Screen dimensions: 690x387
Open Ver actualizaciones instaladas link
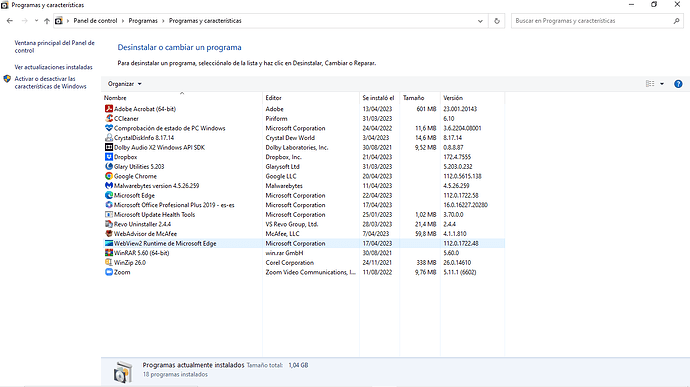tap(53, 67)
